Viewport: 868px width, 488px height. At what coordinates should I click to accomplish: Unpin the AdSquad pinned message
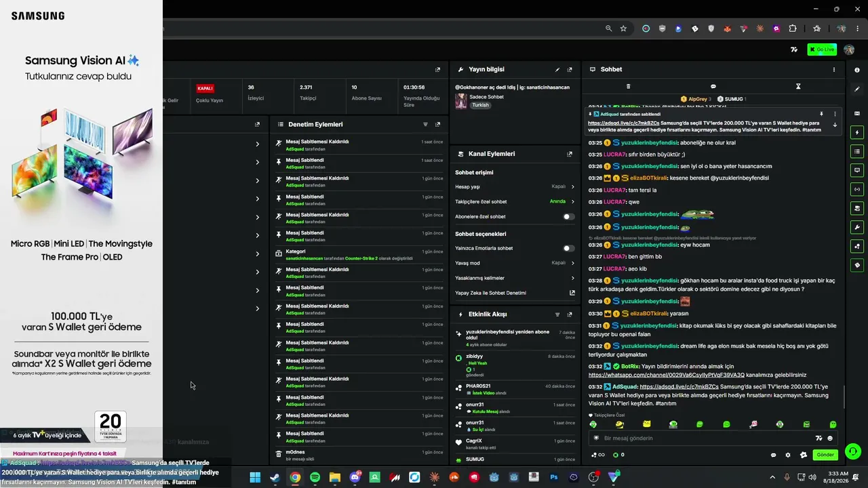point(821,114)
